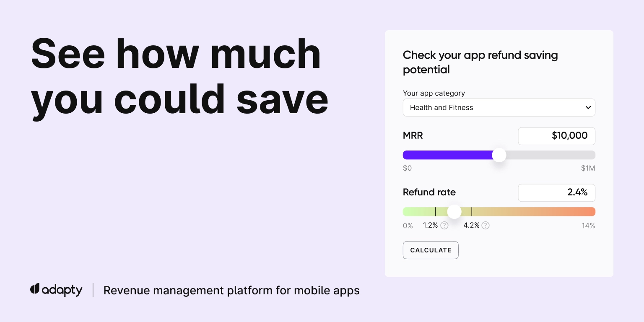Click the $10,000 MRR input field
The image size is (644, 322).
(x=557, y=136)
